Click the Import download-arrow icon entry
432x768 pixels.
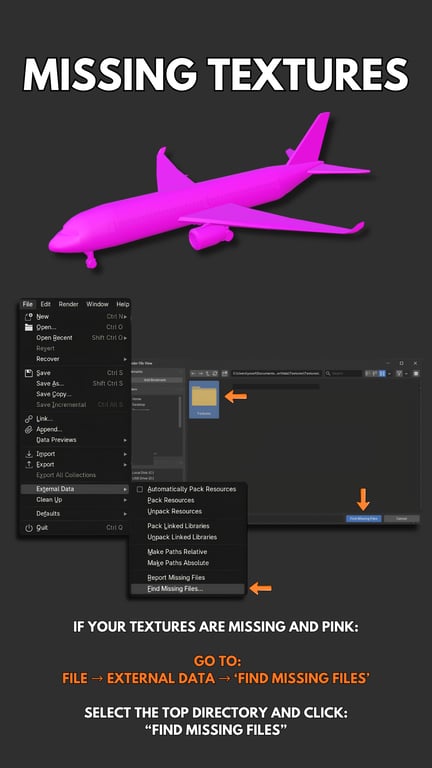[x=28, y=454]
